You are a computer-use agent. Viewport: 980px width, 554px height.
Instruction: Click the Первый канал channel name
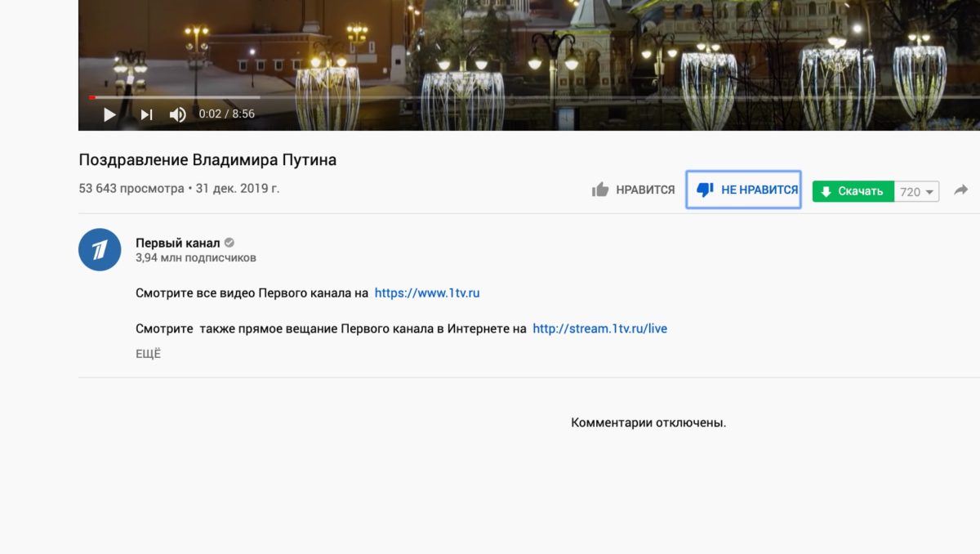coord(177,243)
